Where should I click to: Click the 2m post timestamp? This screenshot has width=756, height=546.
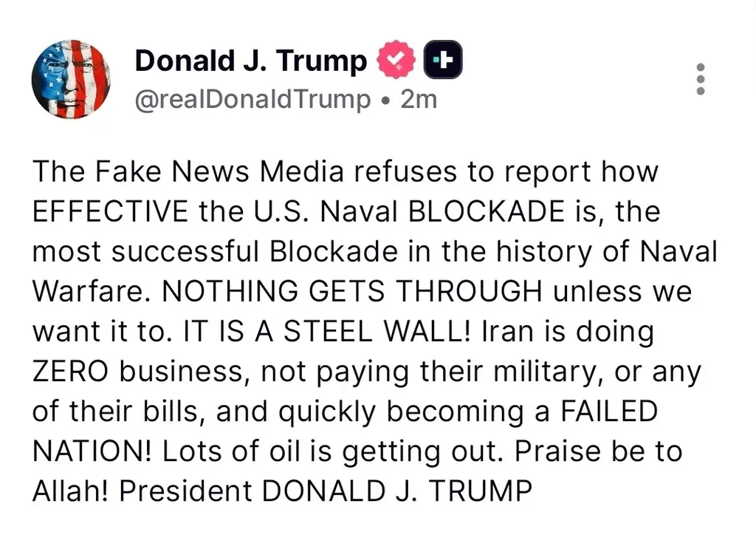[419, 100]
